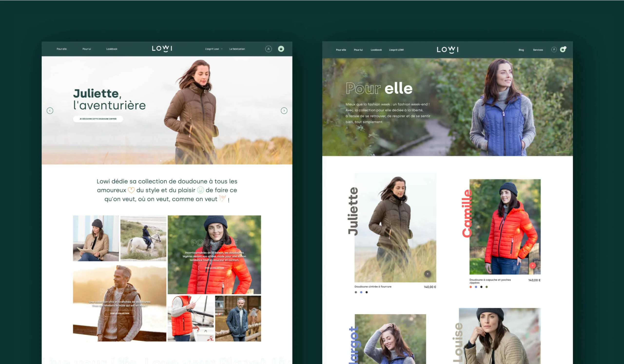This screenshot has height=364, width=624.
Task: Go to the next hero slide
Action: [x=284, y=111]
